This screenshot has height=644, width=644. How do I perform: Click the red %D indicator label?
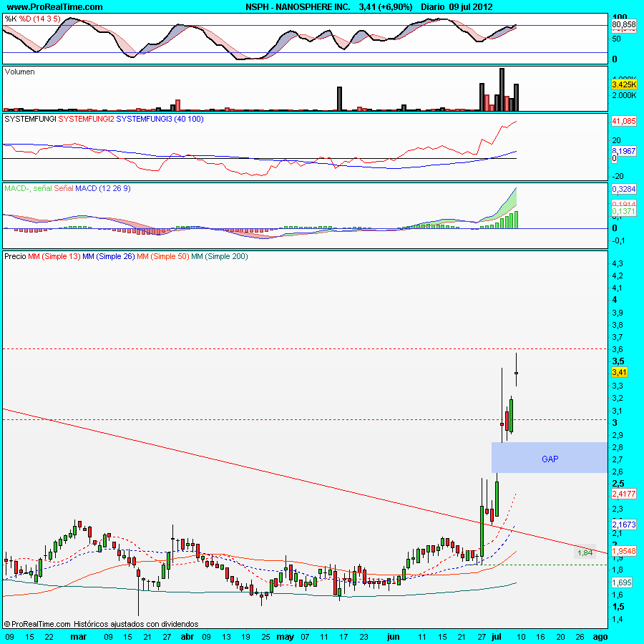click(x=40, y=19)
